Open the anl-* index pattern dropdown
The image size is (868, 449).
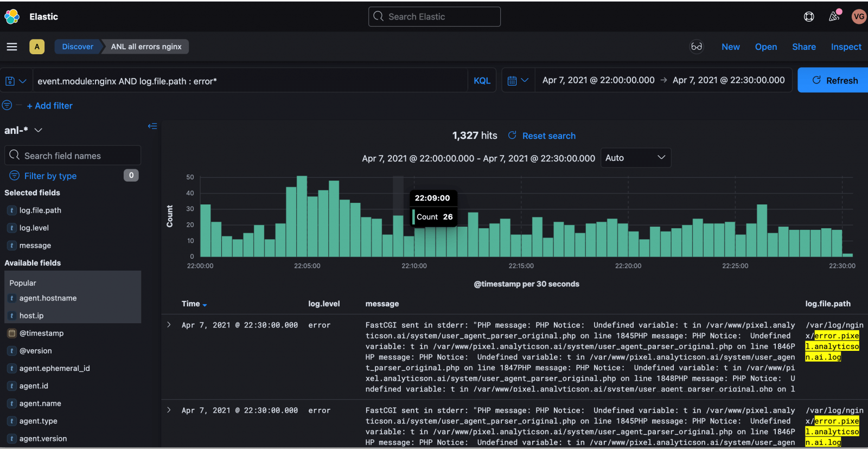coord(23,130)
